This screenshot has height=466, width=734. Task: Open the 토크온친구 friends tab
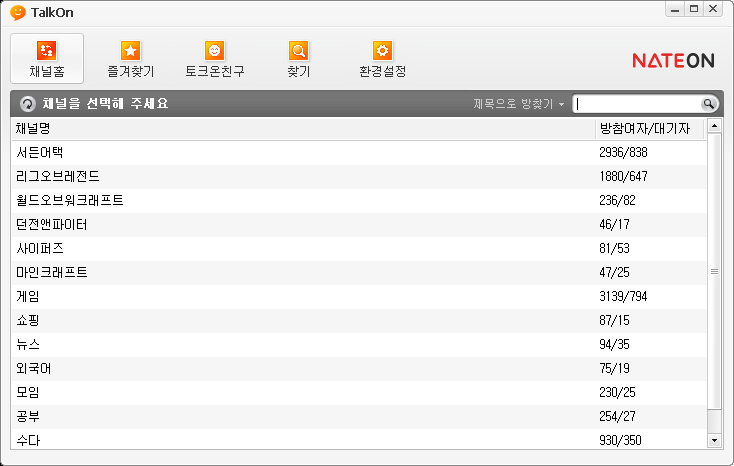[214, 59]
